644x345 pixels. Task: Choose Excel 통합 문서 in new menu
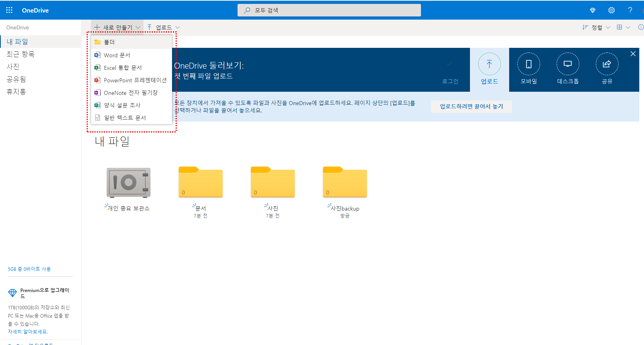(x=132, y=68)
